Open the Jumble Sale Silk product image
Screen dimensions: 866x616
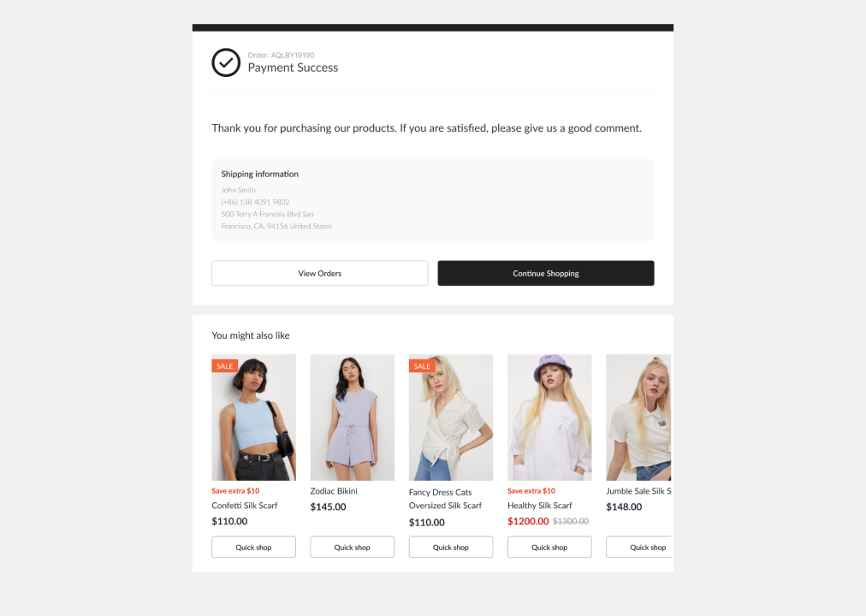tap(638, 418)
